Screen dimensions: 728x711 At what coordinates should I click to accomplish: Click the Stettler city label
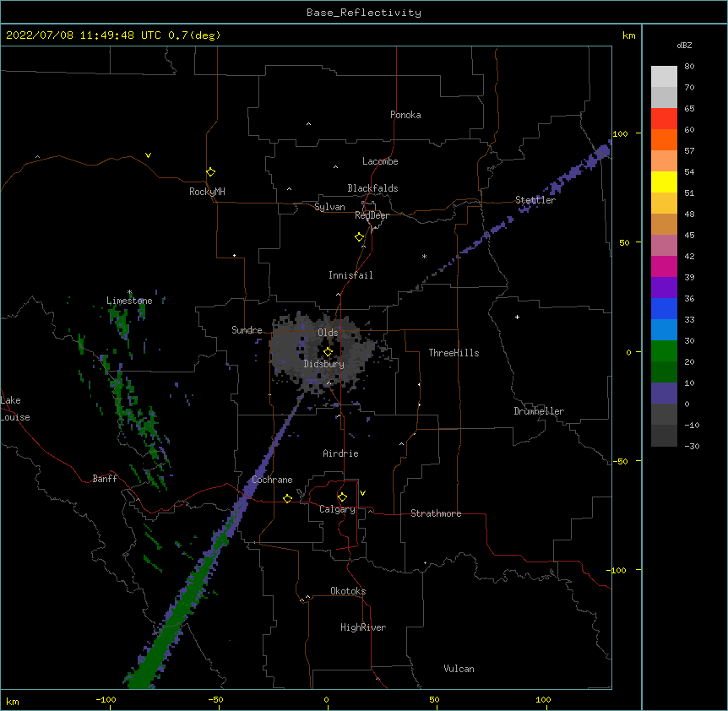535,200
